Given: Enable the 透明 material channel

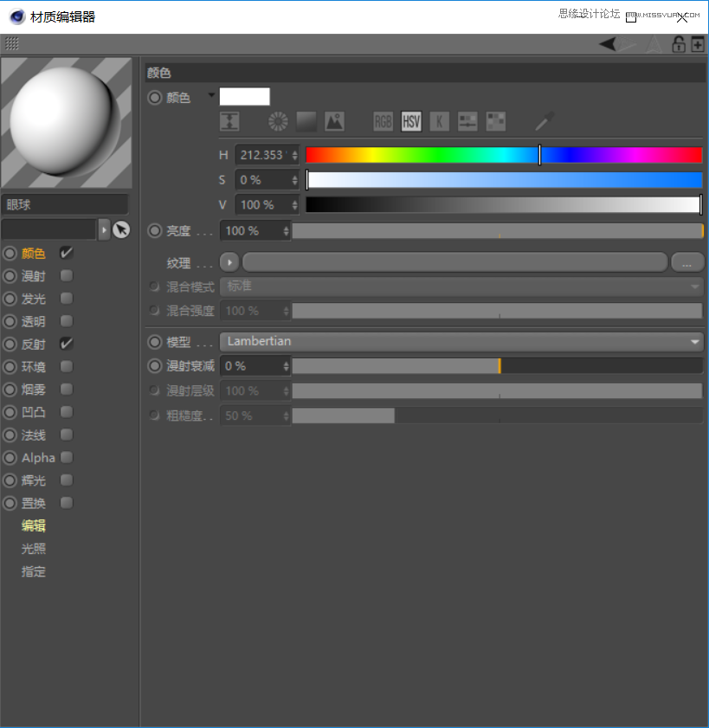Looking at the screenshot, I should tap(66, 321).
